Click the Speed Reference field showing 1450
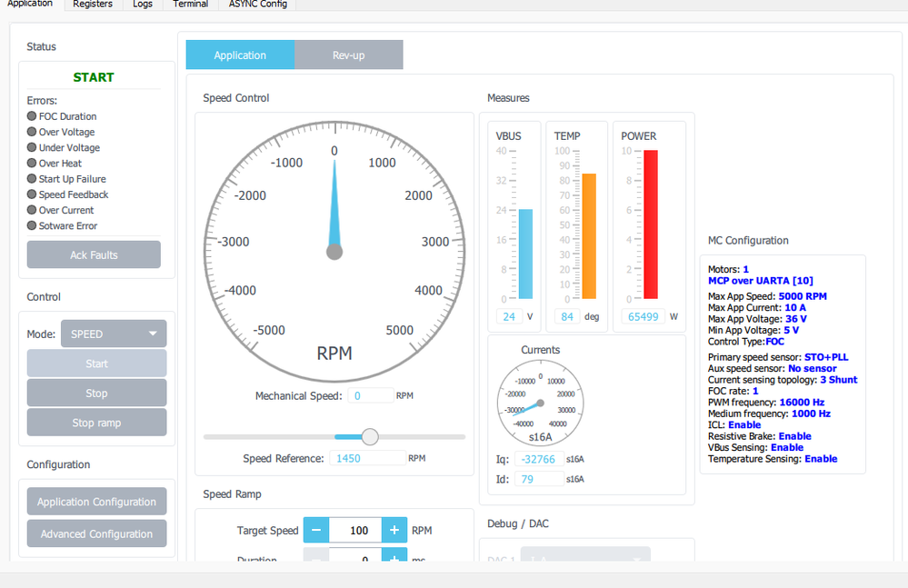This screenshot has width=908, height=588. [x=368, y=458]
